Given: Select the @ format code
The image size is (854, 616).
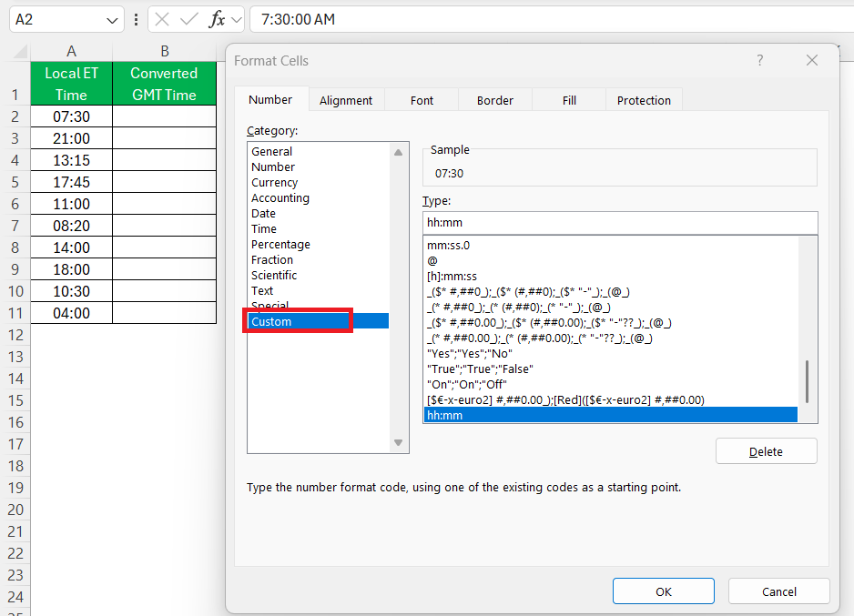Looking at the screenshot, I should (611, 260).
